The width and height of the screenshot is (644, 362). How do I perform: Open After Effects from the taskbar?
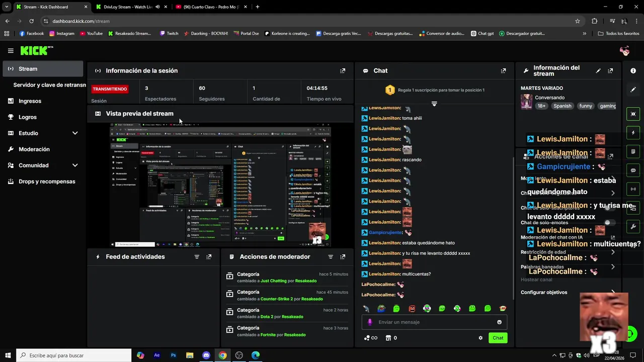(157, 355)
